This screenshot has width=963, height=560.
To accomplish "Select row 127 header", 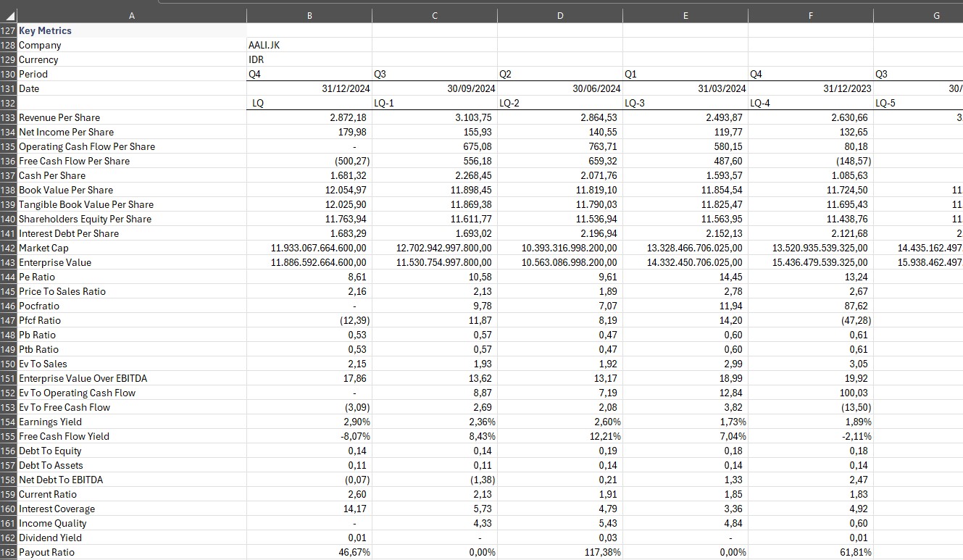I will (x=9, y=30).
